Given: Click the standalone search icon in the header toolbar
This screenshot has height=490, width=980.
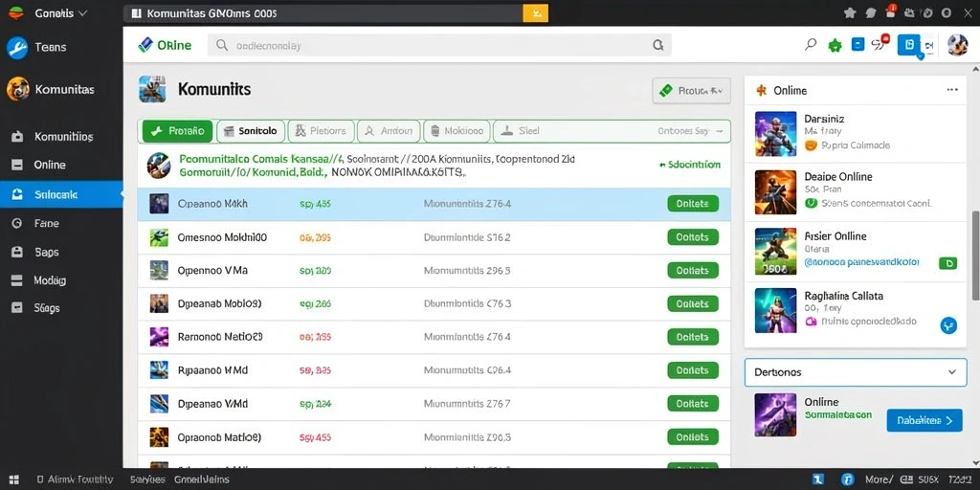Looking at the screenshot, I should tap(811, 44).
